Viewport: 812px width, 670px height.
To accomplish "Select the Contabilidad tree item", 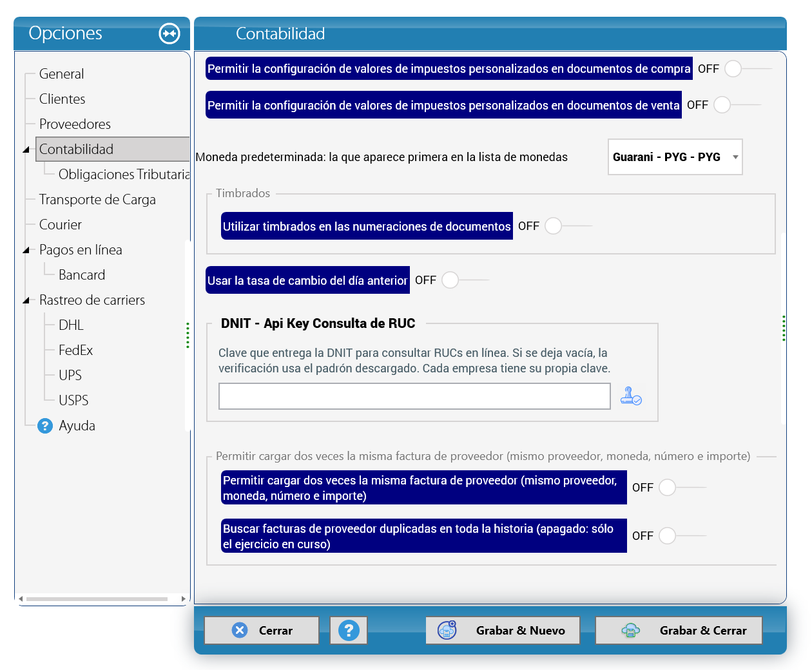I will coord(113,149).
